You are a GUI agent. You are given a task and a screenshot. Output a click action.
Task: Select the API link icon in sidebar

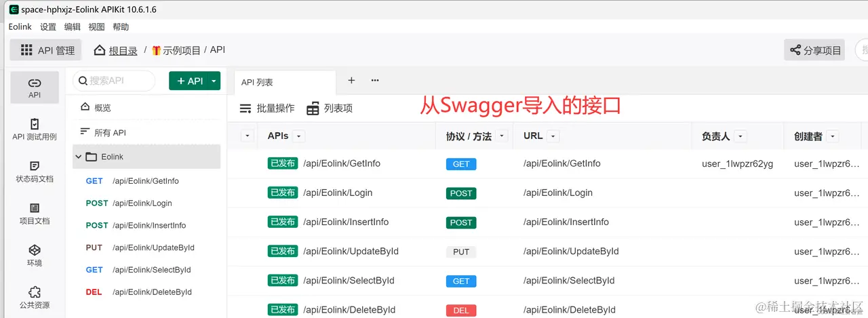coord(35,83)
